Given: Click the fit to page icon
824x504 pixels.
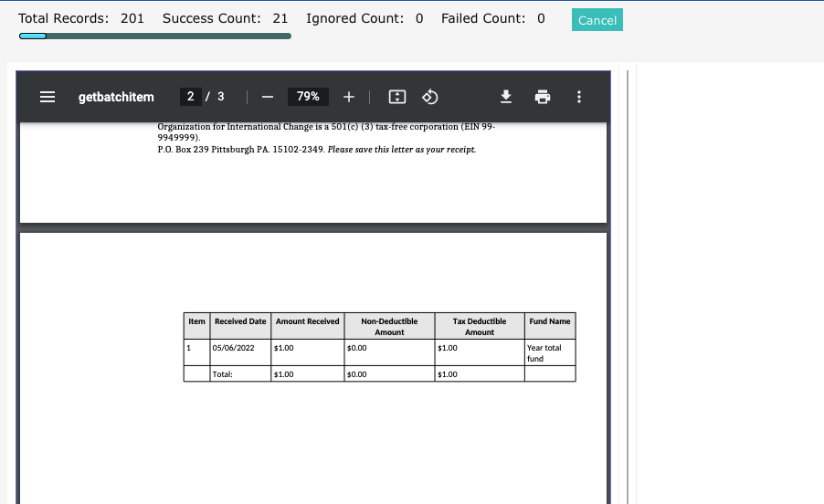Looking at the screenshot, I should [397, 97].
